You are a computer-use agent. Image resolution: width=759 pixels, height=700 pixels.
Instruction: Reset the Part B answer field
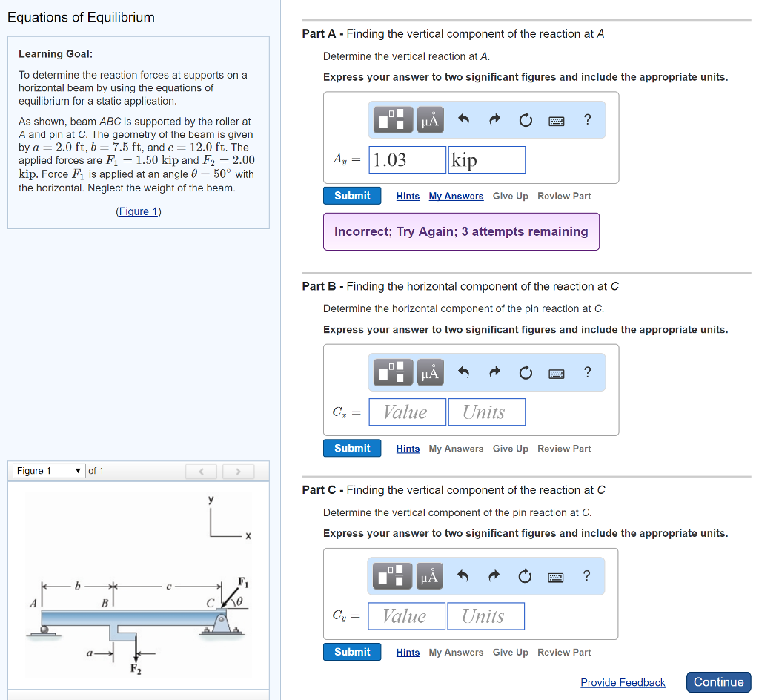526,372
